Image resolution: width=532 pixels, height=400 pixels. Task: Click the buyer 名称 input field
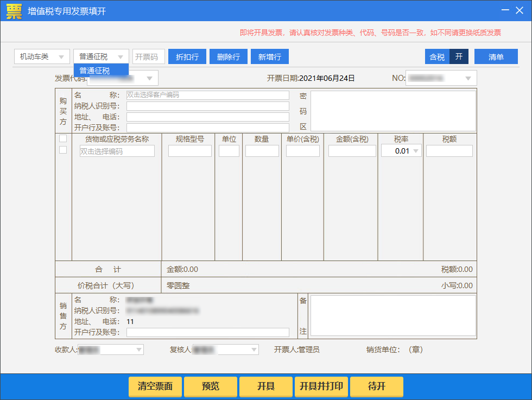point(207,95)
